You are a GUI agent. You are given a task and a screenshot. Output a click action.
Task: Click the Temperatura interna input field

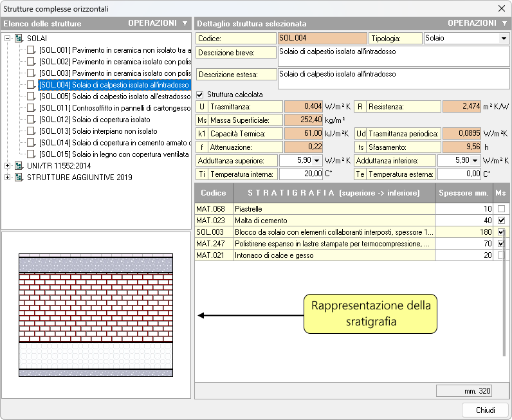click(x=301, y=174)
